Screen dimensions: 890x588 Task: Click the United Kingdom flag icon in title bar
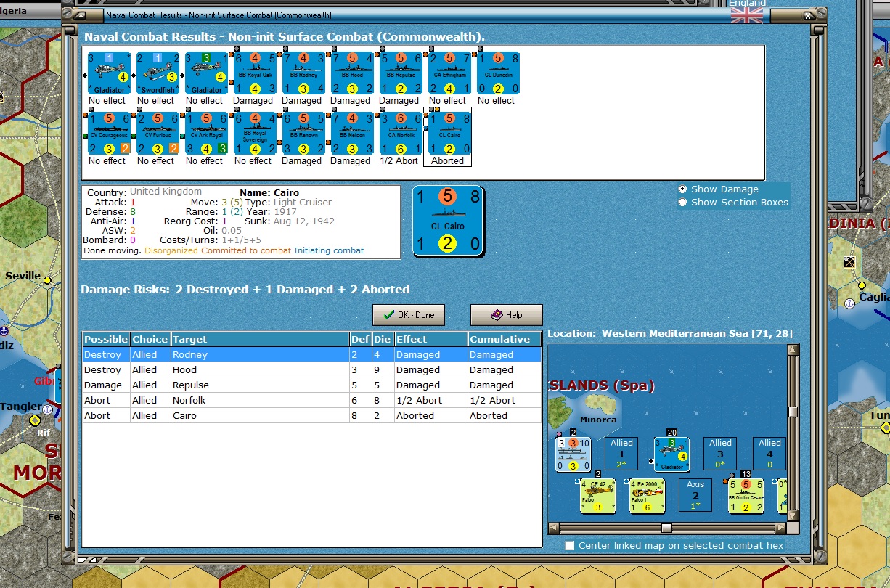coord(746,15)
